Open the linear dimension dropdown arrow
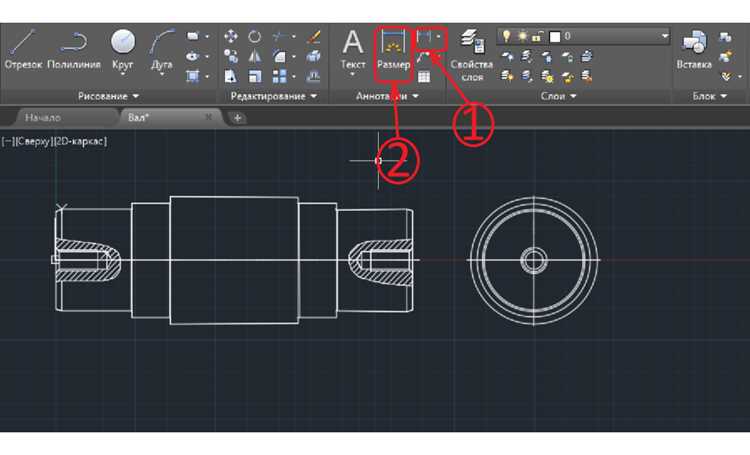 point(439,36)
